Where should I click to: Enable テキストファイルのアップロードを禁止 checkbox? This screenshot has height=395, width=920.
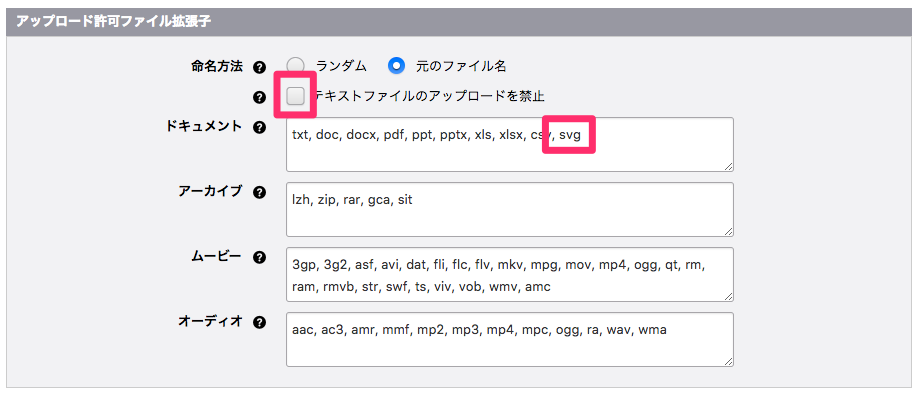[296, 96]
